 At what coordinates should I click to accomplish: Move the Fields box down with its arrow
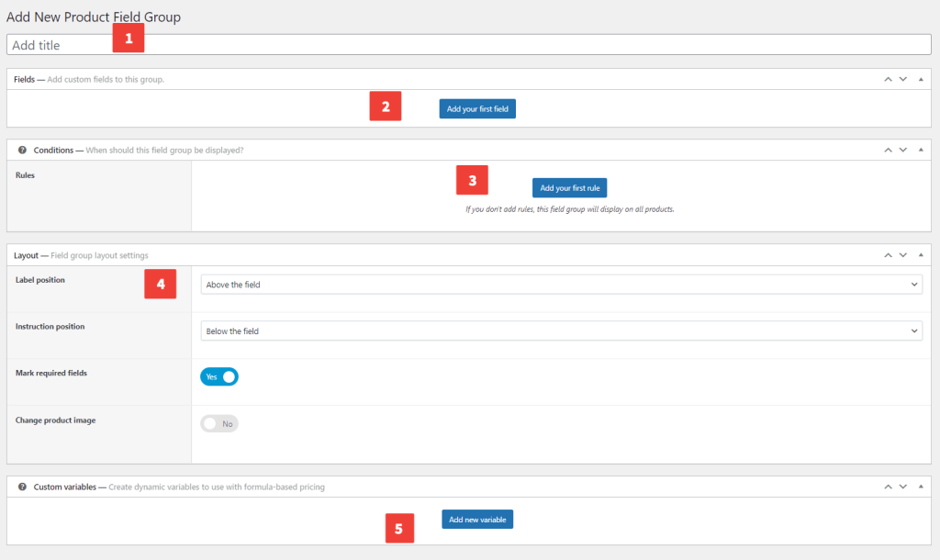[x=903, y=79]
